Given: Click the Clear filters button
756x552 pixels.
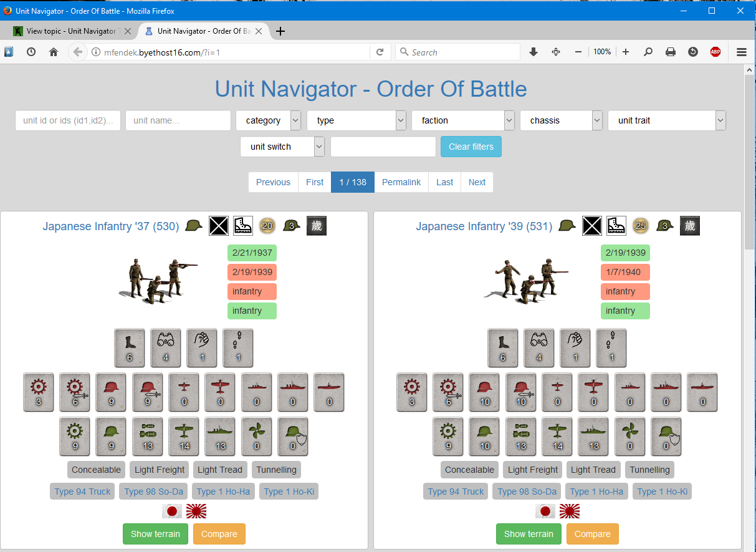Looking at the screenshot, I should (x=471, y=147).
